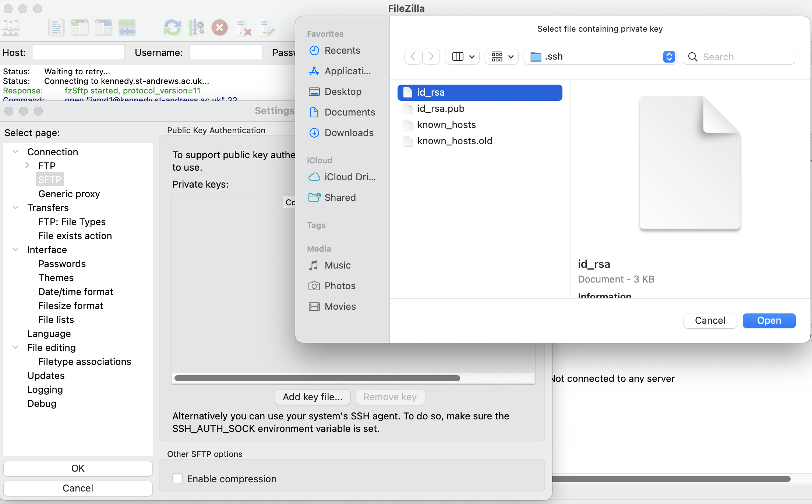Select Filesize format settings page
Viewport: 812px width, 504px height.
pyautogui.click(x=71, y=306)
